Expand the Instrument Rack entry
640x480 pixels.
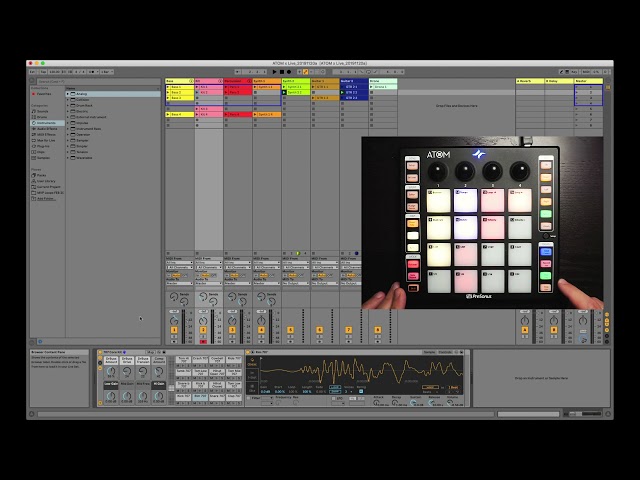68,129
